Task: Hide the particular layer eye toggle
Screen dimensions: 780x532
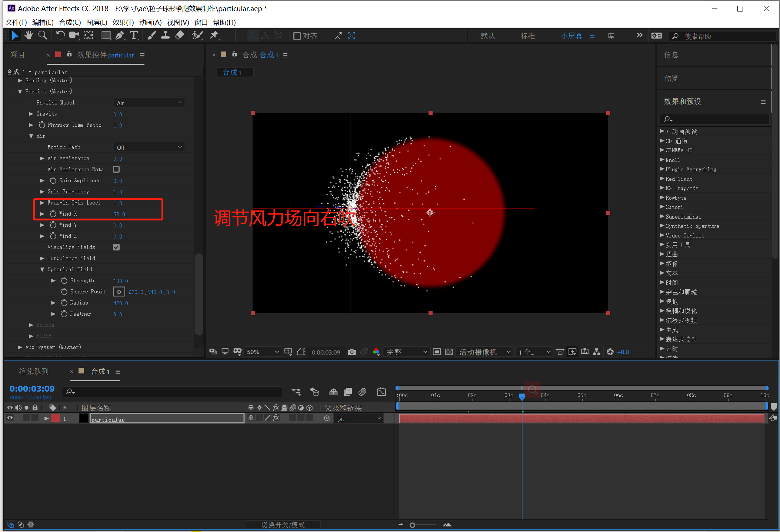Action: pyautogui.click(x=10, y=418)
